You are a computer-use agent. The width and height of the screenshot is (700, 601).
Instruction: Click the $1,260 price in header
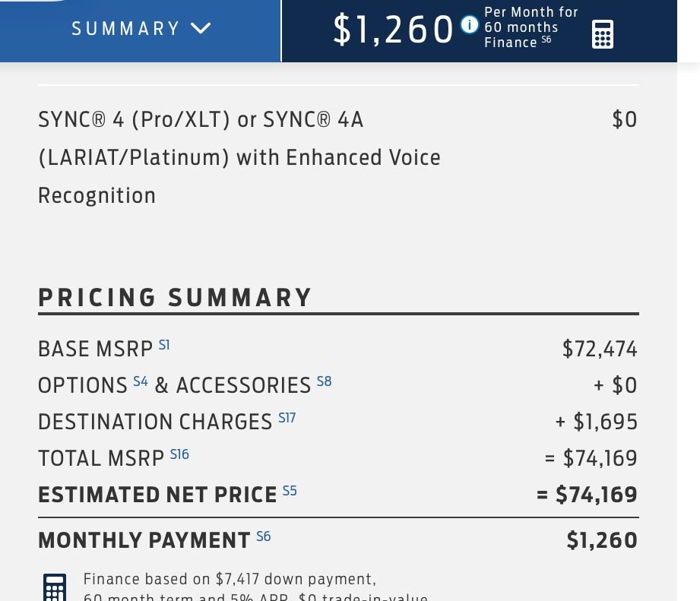(393, 30)
